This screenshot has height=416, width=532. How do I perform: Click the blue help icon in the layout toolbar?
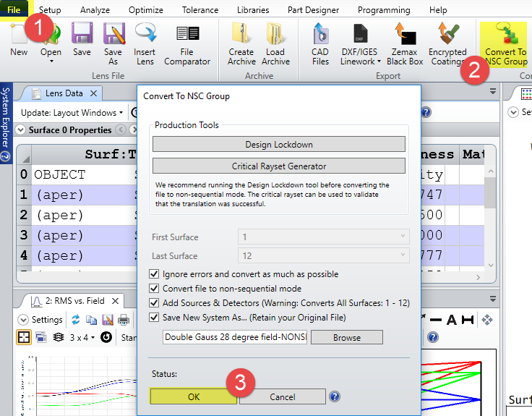433,337
